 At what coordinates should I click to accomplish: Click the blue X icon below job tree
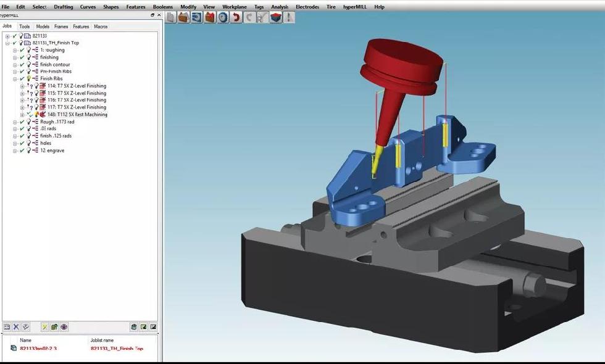coord(17,327)
